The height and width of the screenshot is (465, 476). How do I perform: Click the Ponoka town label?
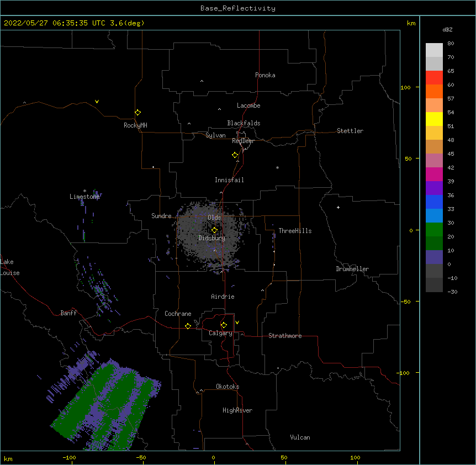point(265,75)
